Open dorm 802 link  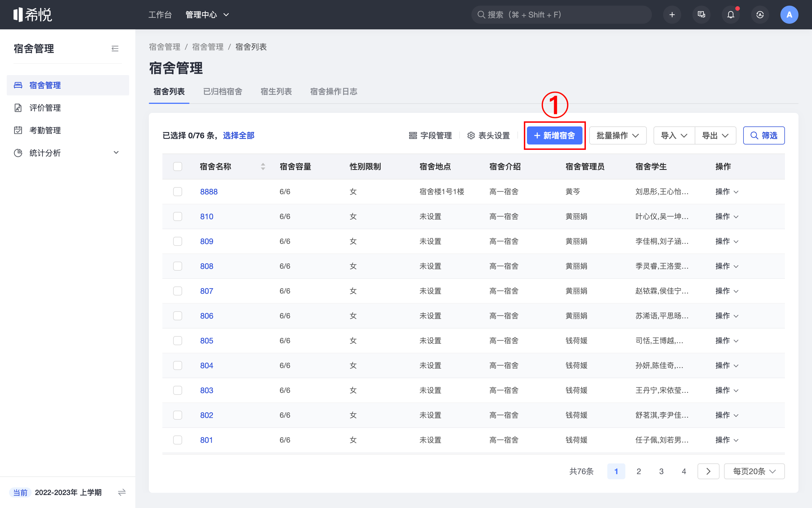(207, 415)
